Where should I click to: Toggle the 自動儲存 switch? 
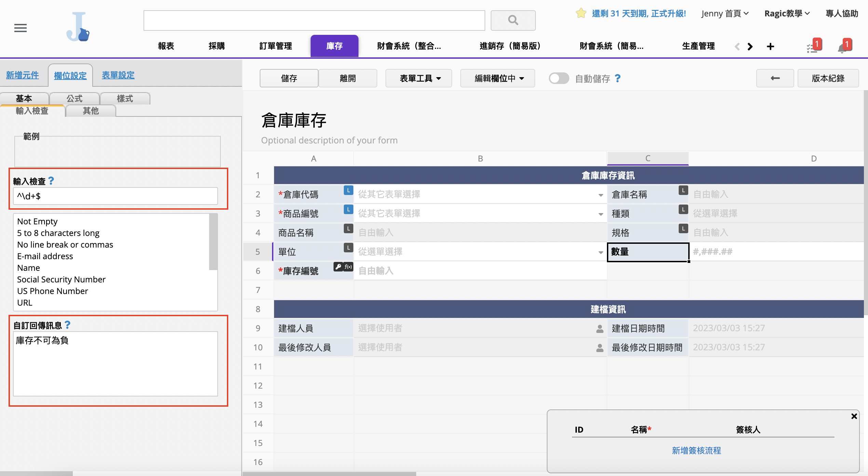pyautogui.click(x=558, y=78)
